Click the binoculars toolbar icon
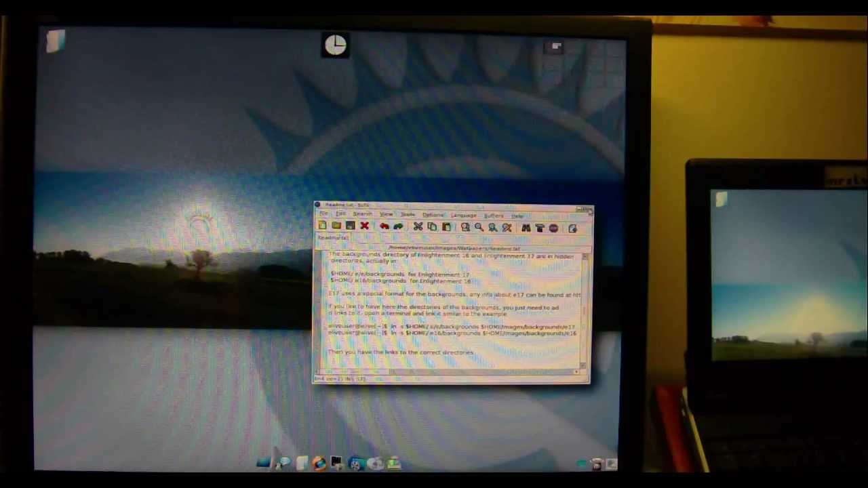 pos(526,228)
